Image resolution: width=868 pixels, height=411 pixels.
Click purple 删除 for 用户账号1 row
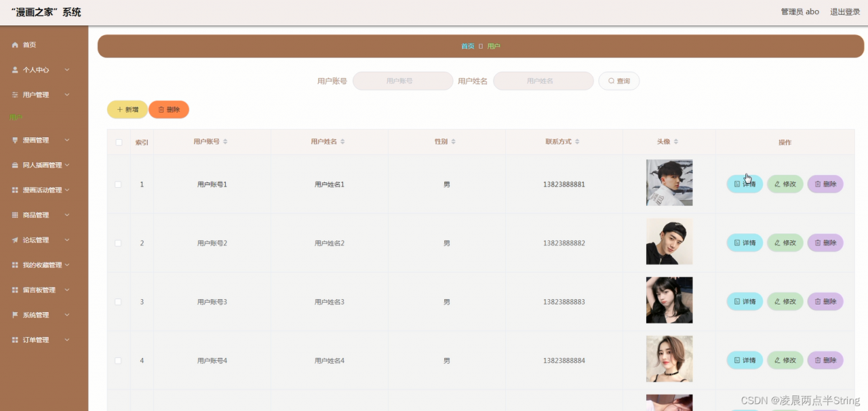point(825,184)
